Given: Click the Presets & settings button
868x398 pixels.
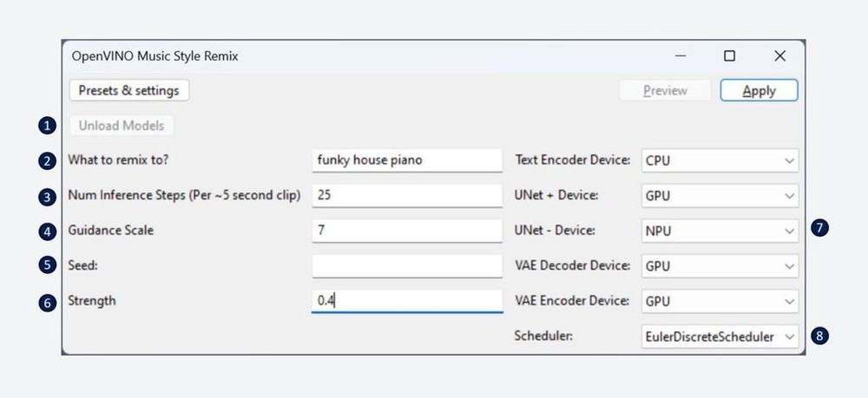Looking at the screenshot, I should pyautogui.click(x=128, y=90).
